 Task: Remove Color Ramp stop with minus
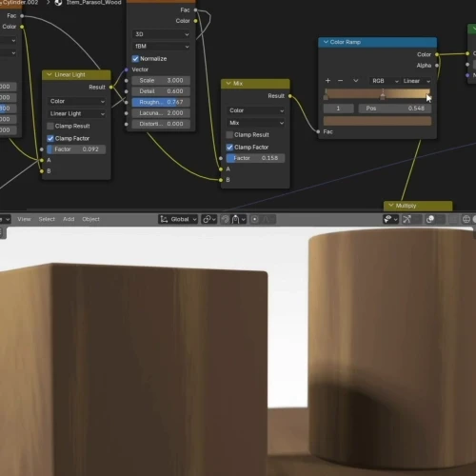(x=341, y=81)
